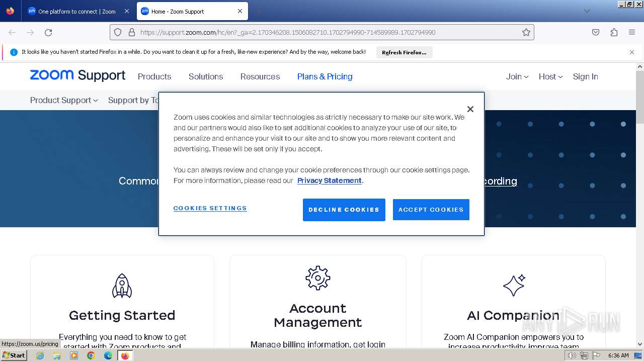Open the Resources menu
This screenshot has height=362, width=644.
coord(260,76)
